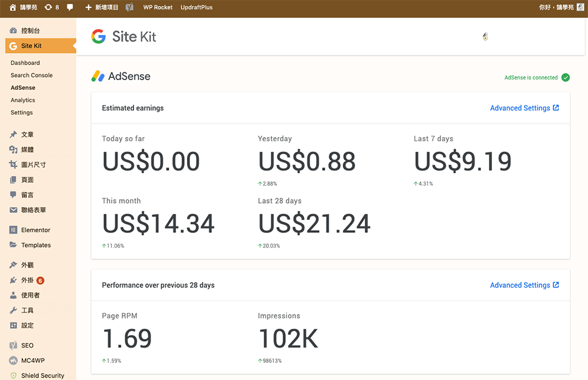
Task: Open Site Kit Settings submenu item
Action: point(22,112)
